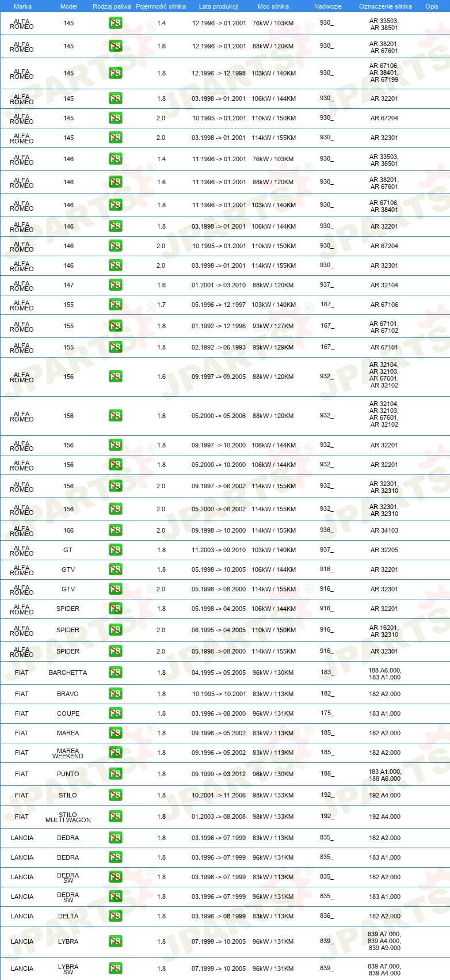Select production dates 01.2001 -> 03.2010
This screenshot has height=980, width=450.
pos(219,286)
